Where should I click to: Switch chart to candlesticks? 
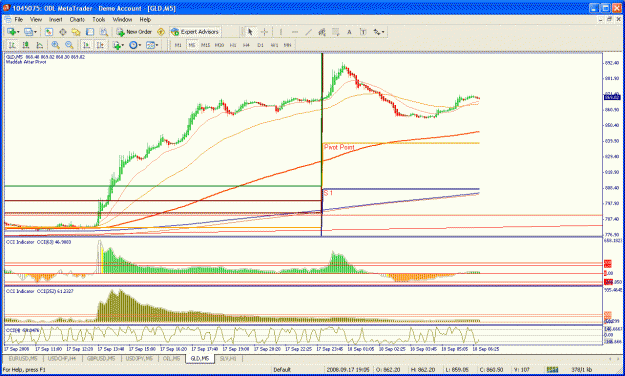click(x=26, y=45)
